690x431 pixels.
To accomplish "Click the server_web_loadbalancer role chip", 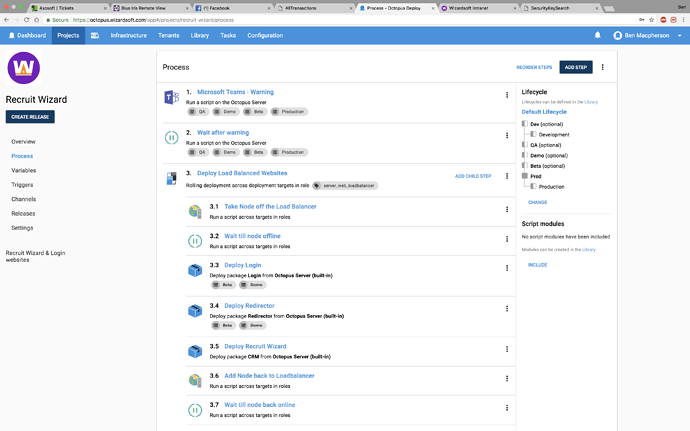I will point(345,186).
